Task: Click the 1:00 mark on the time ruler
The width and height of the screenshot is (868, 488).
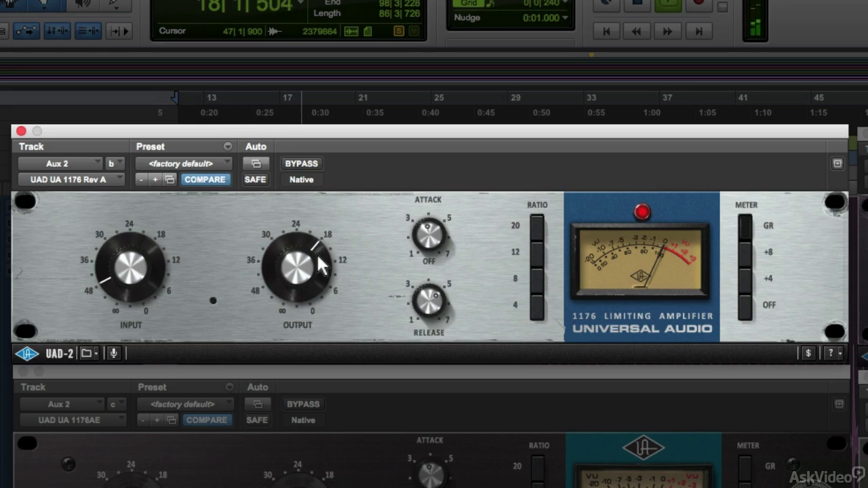Action: tap(652, 113)
